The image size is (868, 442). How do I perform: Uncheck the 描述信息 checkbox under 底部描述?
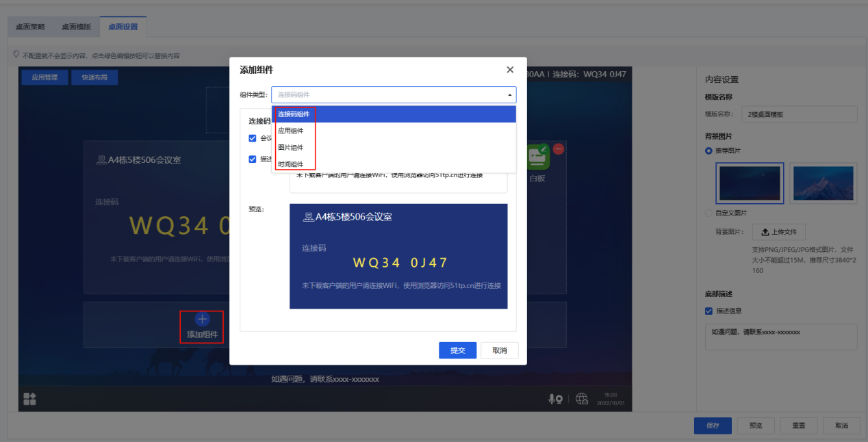coord(709,311)
